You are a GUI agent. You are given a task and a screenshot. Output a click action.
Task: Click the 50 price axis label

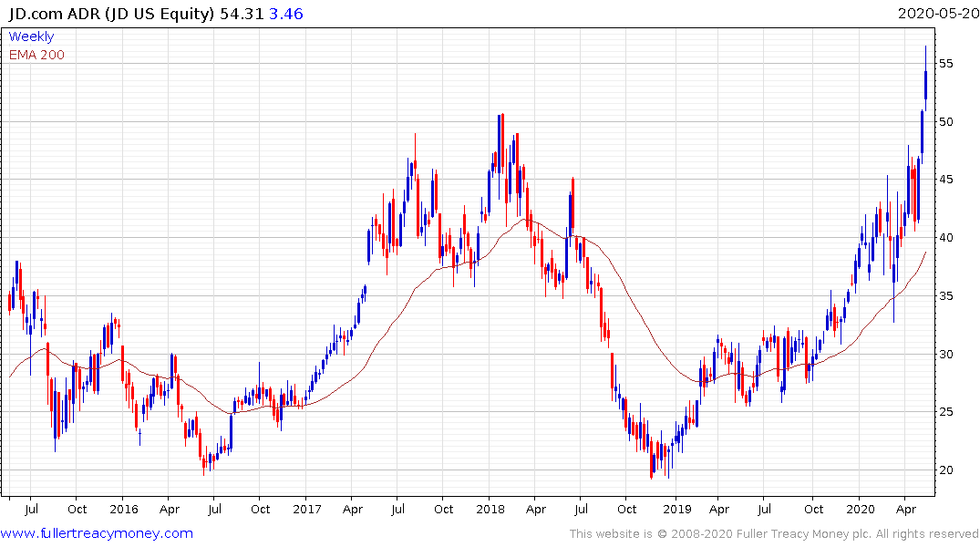(945, 122)
